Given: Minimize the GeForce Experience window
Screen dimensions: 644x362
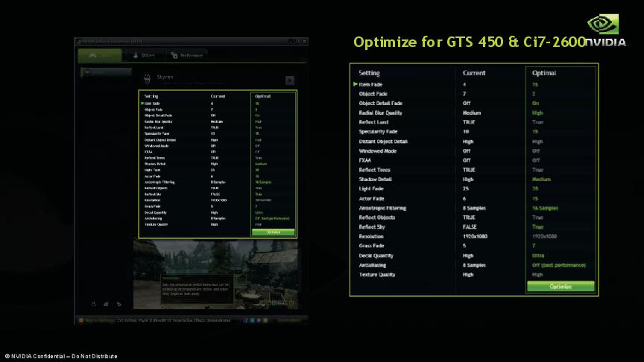Looking at the screenshot, I should pos(291,41).
